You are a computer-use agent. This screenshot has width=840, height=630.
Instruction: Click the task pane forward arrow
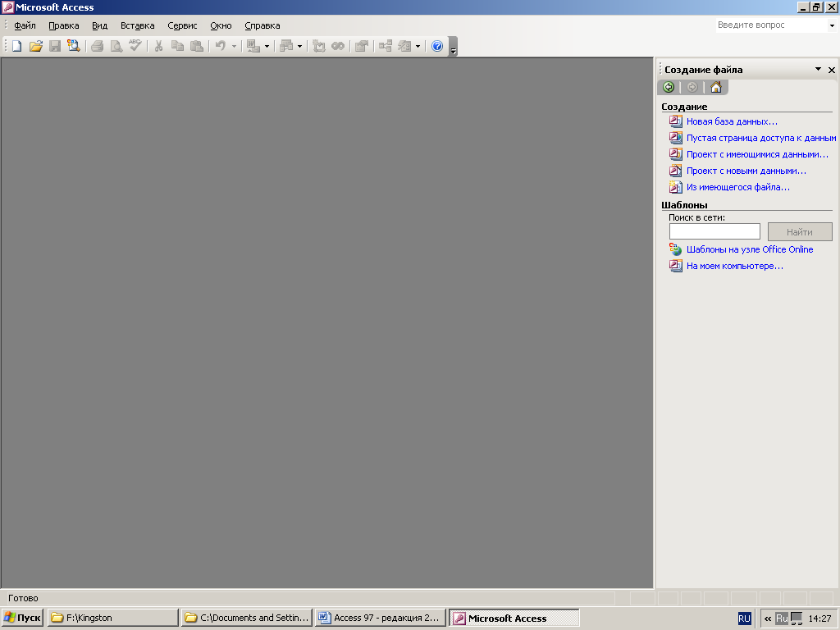pos(692,87)
